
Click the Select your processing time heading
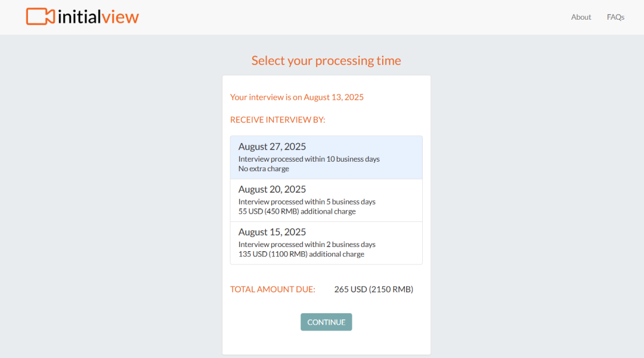click(326, 60)
